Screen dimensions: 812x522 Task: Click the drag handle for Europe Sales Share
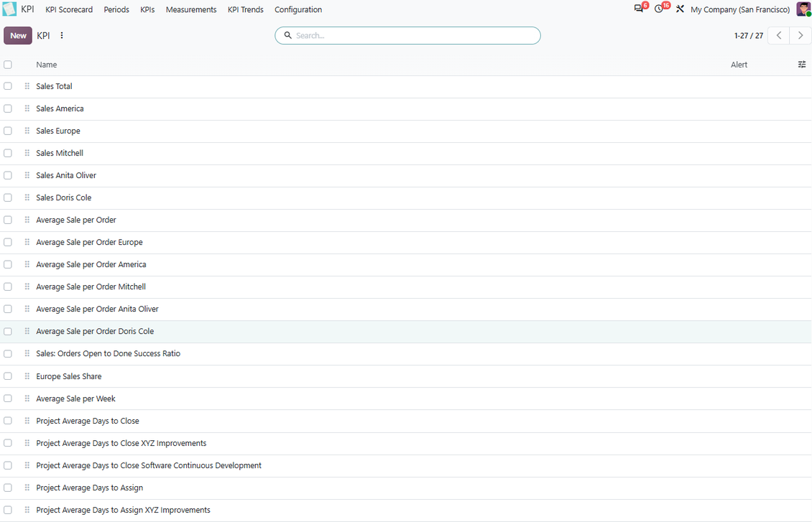point(27,376)
